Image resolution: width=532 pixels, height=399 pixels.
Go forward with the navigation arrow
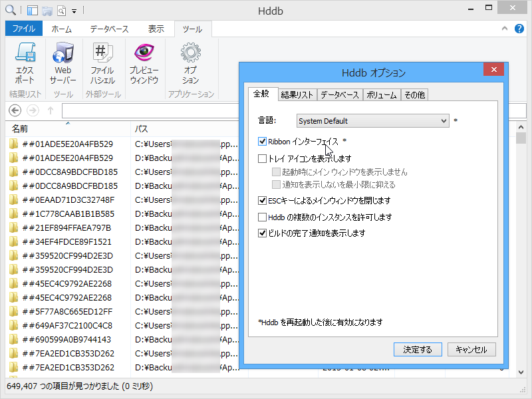33,110
